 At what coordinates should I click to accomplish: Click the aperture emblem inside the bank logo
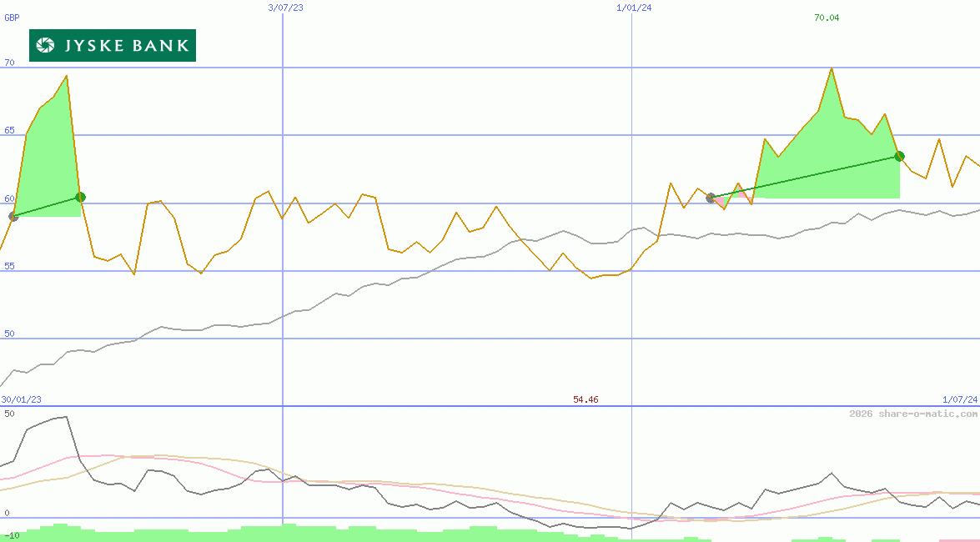pos(45,46)
